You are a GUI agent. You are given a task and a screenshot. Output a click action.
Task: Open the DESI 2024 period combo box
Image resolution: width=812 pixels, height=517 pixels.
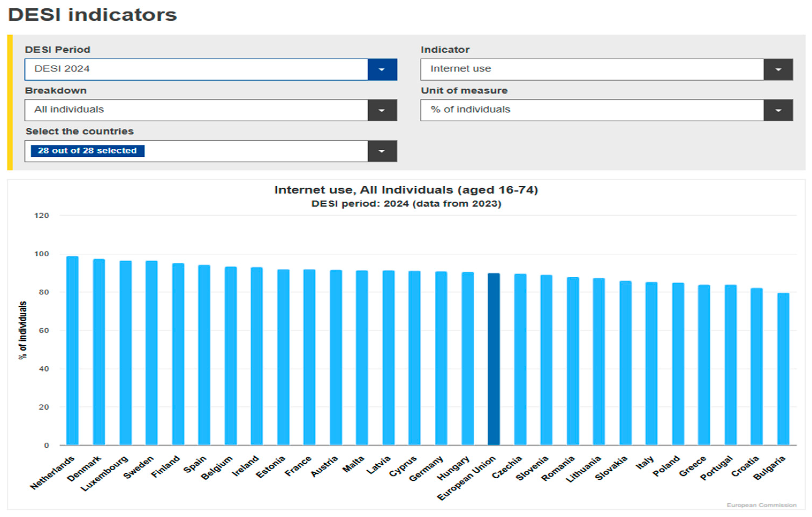click(x=196, y=70)
